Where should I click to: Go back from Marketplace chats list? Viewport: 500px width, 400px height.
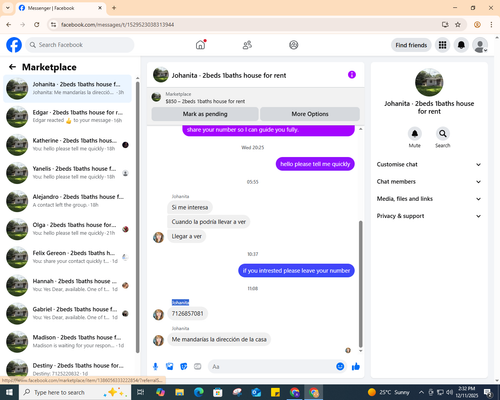12,67
